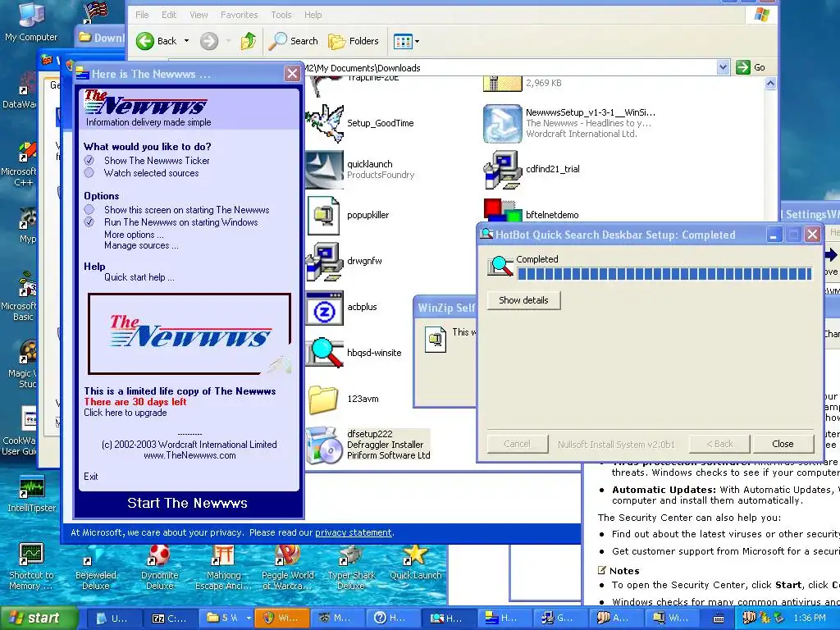Open Peggle World of Warcraft shortcut
Image resolution: width=840 pixels, height=630 pixels.
coord(288,568)
